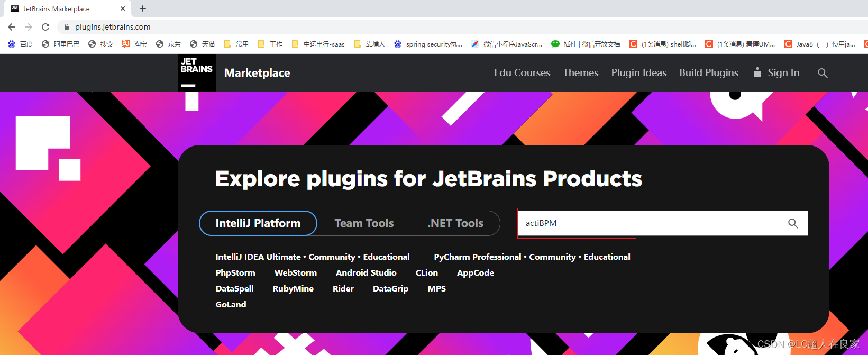
Task: Open the 京东 bookmark
Action: coord(168,44)
